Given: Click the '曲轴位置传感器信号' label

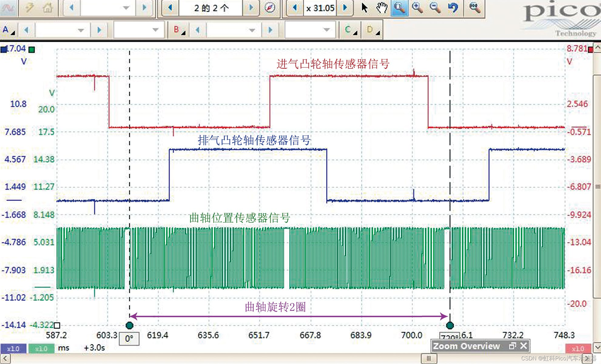Looking at the screenshot, I should (x=240, y=218).
